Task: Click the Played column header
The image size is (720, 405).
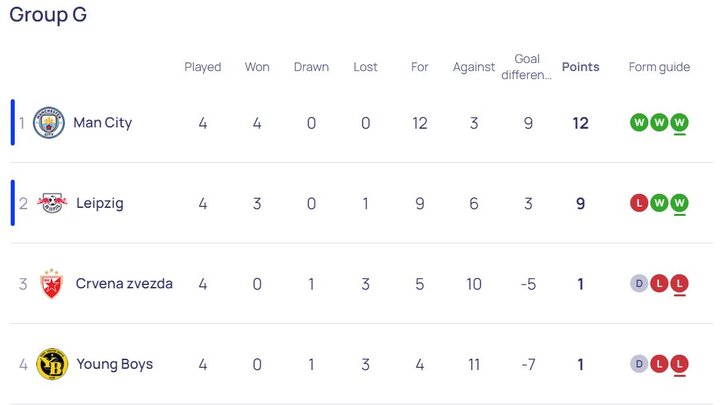Action: coord(203,67)
